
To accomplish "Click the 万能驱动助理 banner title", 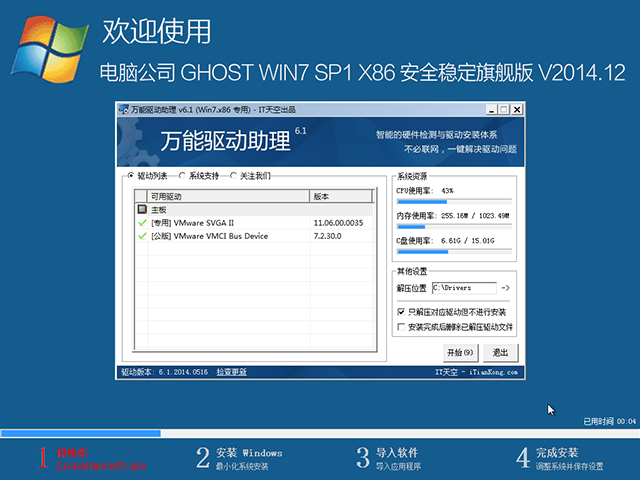I will point(225,141).
